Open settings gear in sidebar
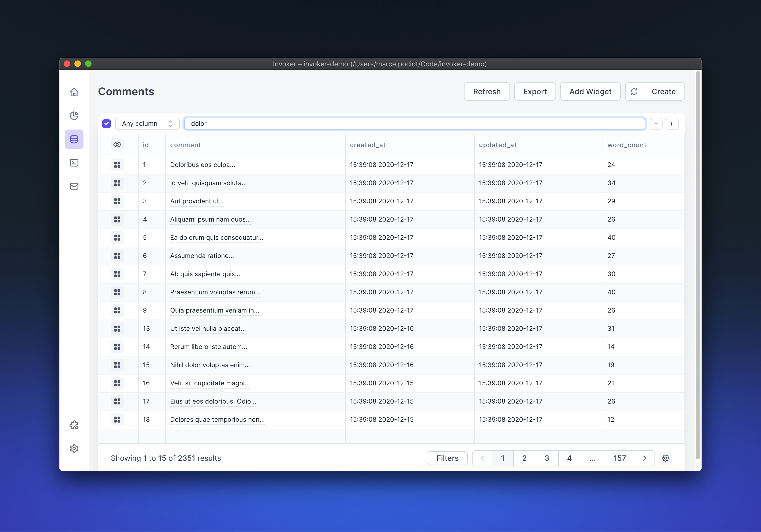 pyautogui.click(x=74, y=448)
